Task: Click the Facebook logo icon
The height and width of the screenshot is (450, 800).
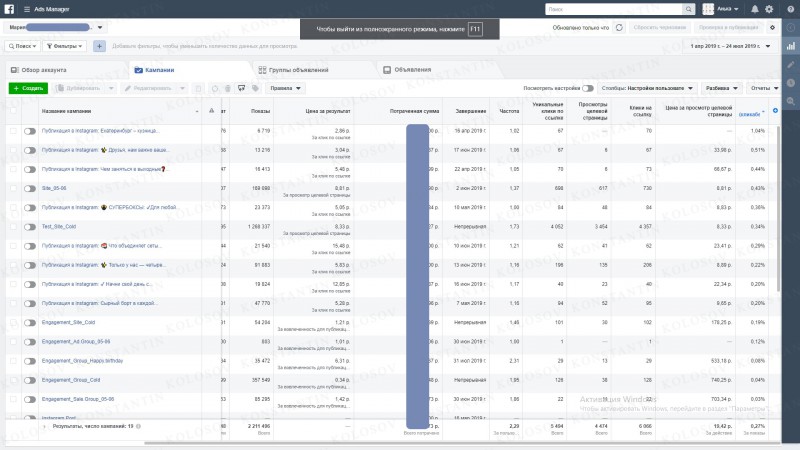Action: (x=9, y=9)
